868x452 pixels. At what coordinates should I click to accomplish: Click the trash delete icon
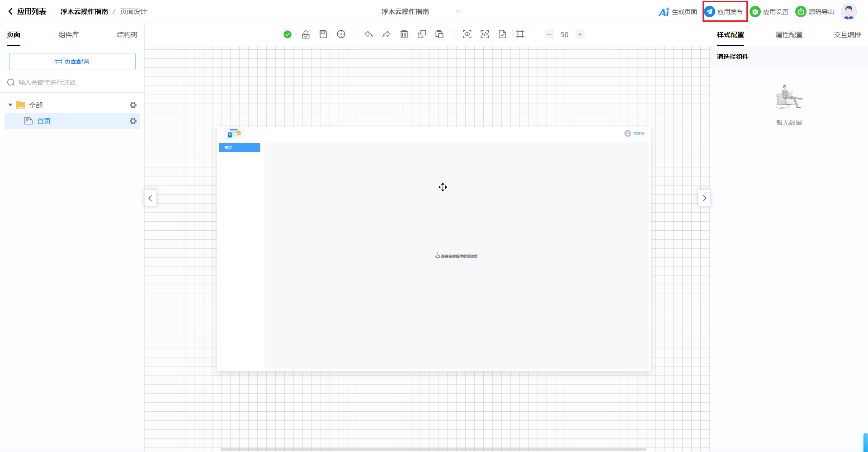(x=404, y=34)
